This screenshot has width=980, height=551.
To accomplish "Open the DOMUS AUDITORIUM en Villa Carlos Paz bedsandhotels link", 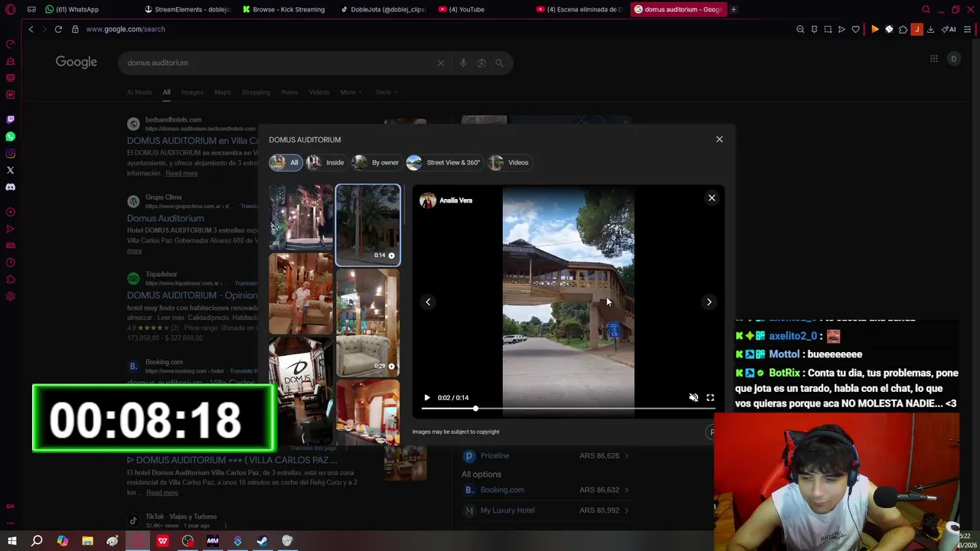I will click(x=192, y=141).
